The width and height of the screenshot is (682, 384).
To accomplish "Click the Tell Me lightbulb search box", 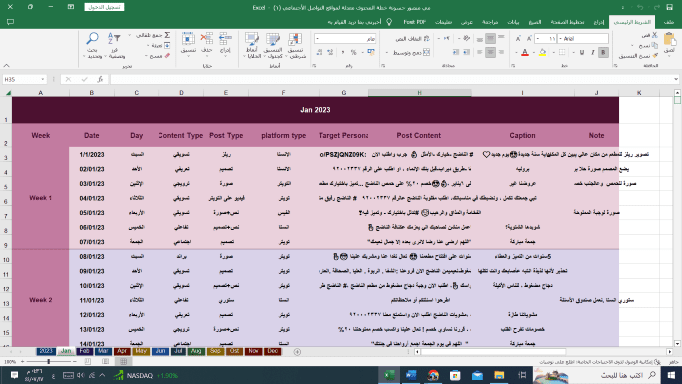I will click(x=359, y=22).
